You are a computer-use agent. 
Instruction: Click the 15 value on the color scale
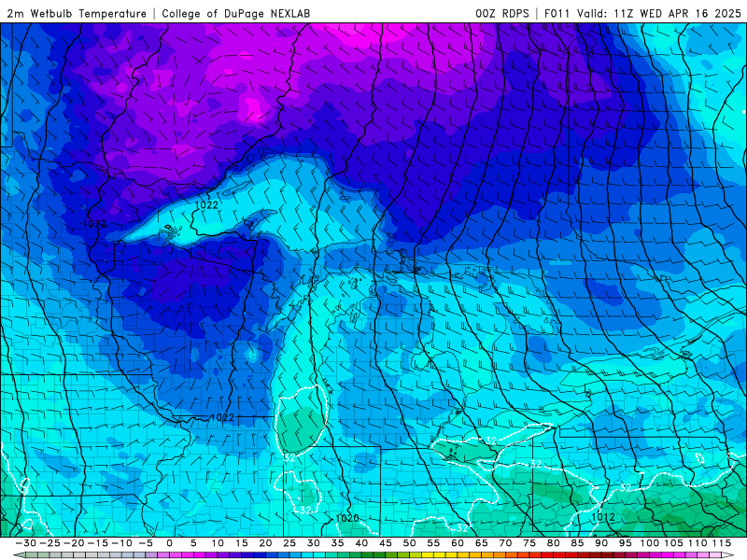[x=242, y=543]
